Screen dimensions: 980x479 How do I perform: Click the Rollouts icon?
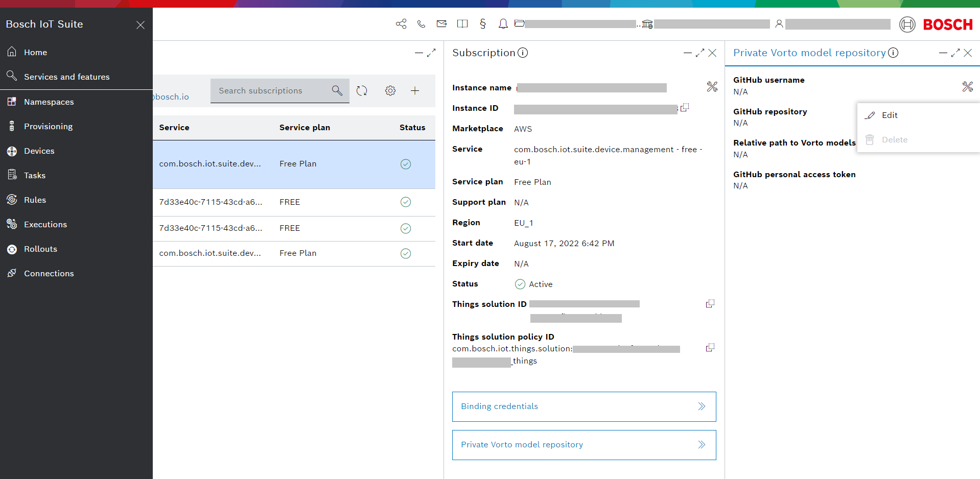(x=12, y=249)
